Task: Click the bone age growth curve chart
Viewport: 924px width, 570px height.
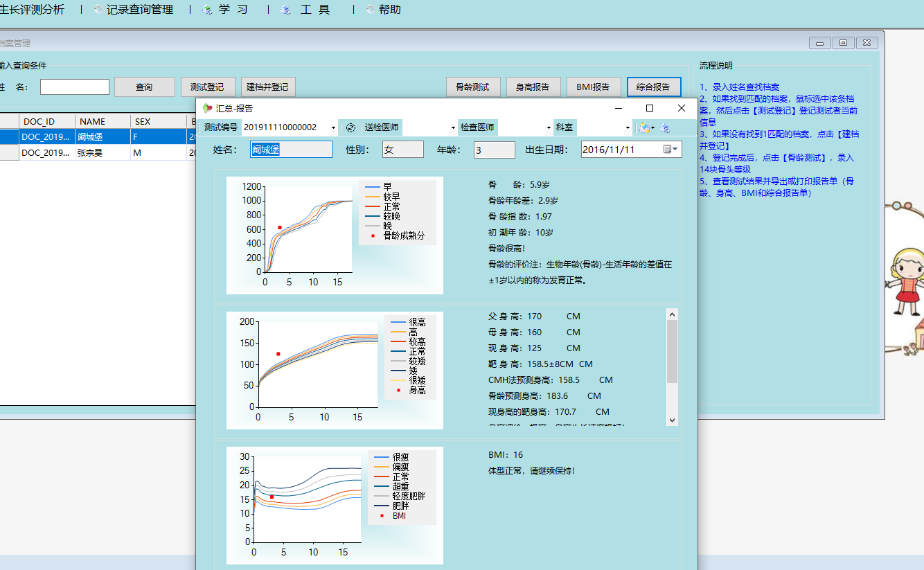Action: point(335,235)
